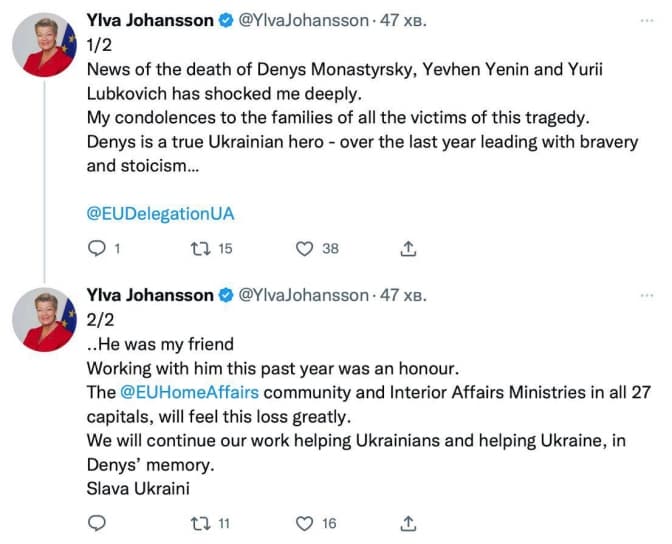Screen dimensions: 672x544
Task: Open the @EUDelegationUA mention link
Action: 161,214
